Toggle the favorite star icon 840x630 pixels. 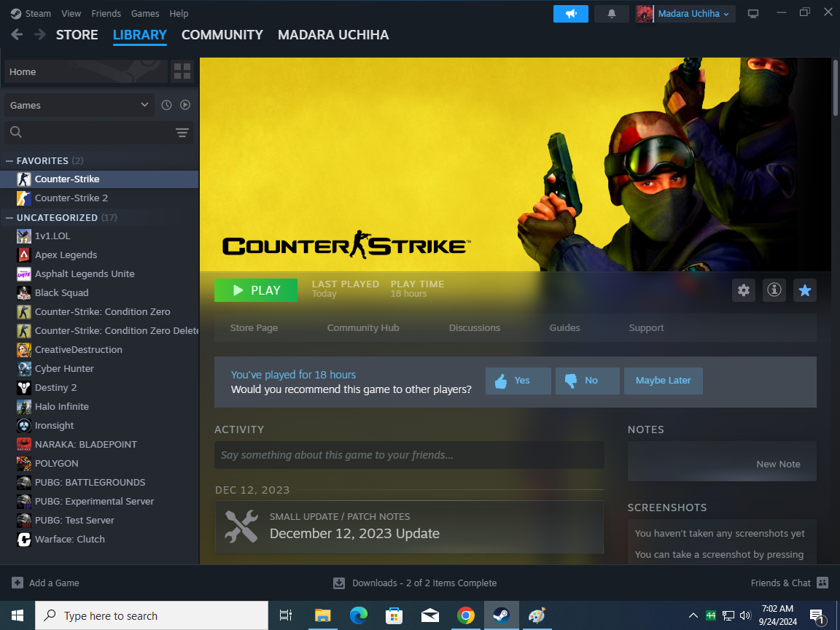[x=804, y=290]
